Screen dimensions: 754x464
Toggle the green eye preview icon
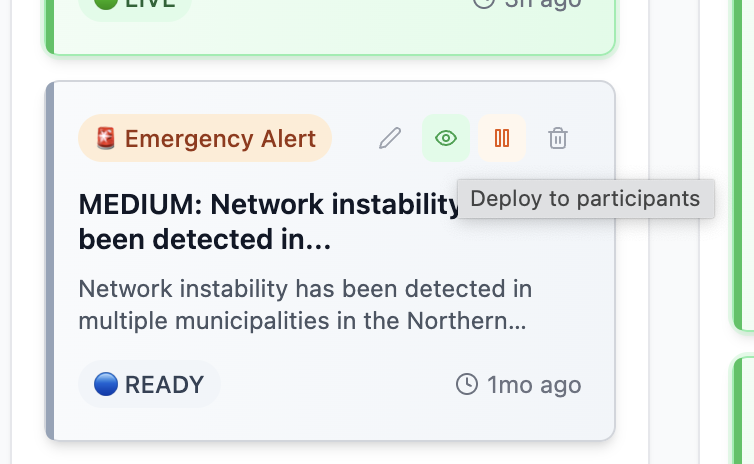[446, 138]
